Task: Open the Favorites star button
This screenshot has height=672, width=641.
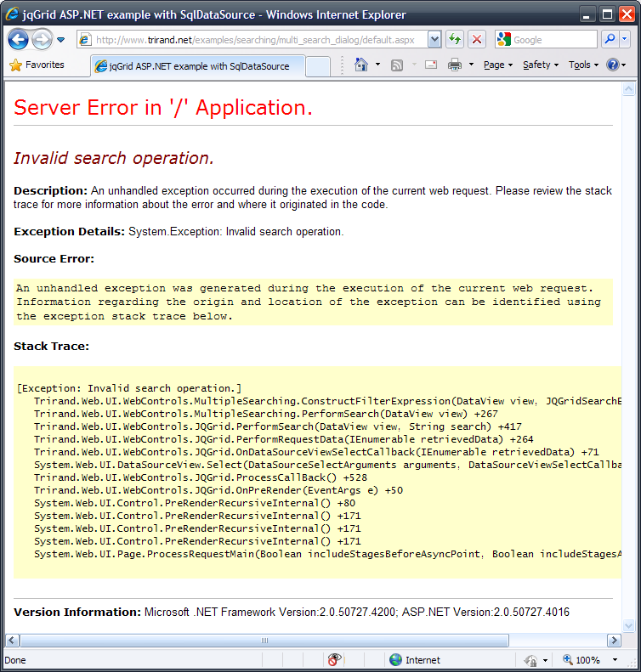Action: 36,65
